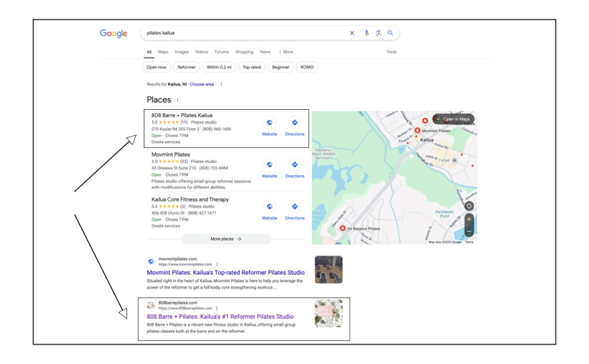Expand the More search categories menu
589x364 pixels.
click(286, 52)
